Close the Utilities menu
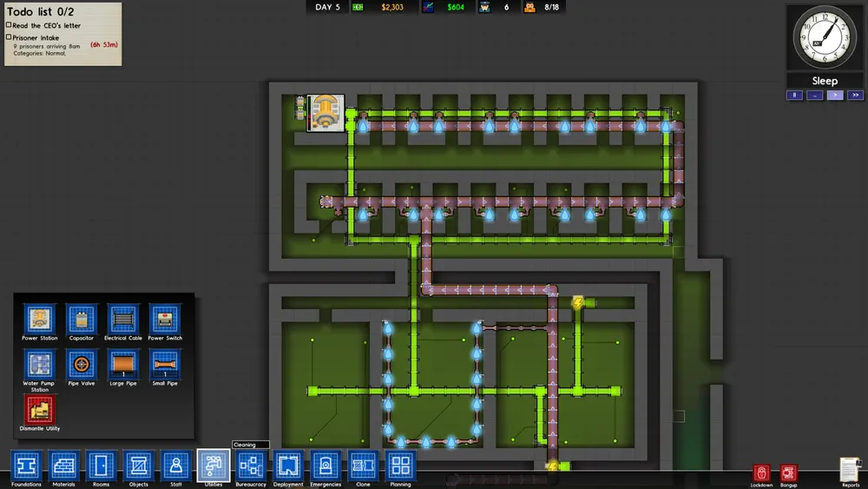868x489 pixels. pyautogui.click(x=214, y=466)
